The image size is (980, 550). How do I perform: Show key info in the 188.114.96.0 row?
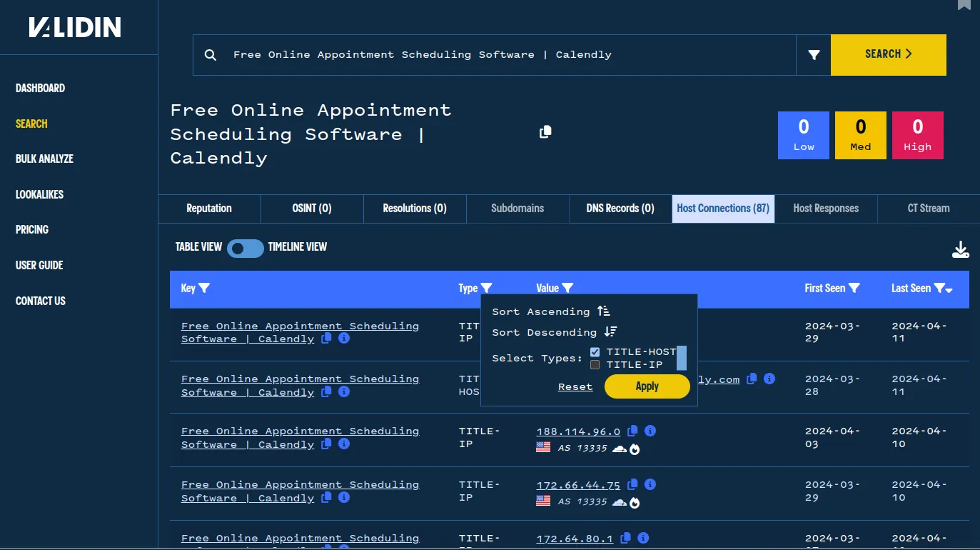[344, 444]
